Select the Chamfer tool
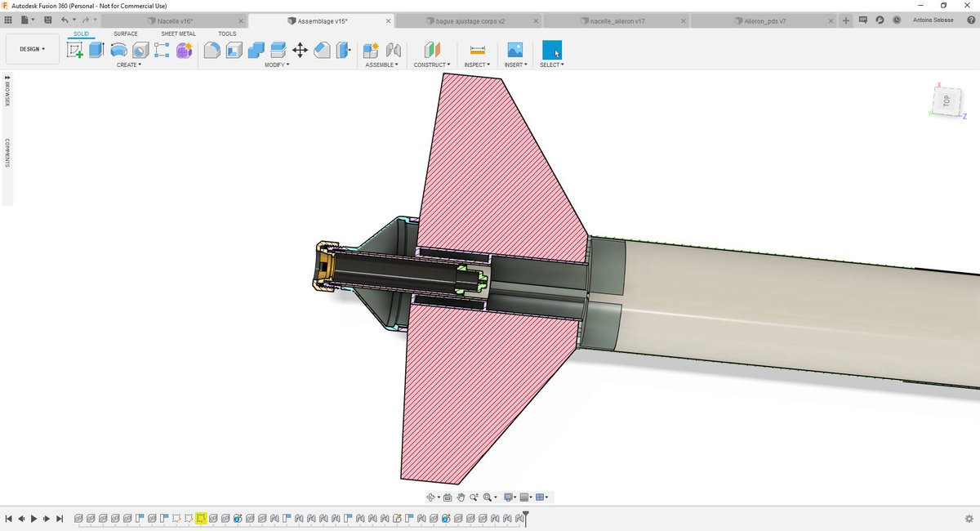The width and height of the screenshot is (980, 531). 322,50
